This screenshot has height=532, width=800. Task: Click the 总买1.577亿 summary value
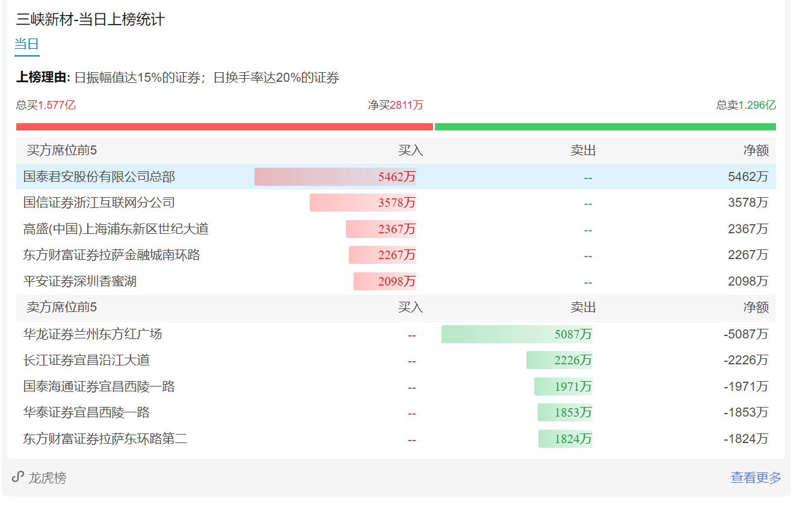(46, 105)
